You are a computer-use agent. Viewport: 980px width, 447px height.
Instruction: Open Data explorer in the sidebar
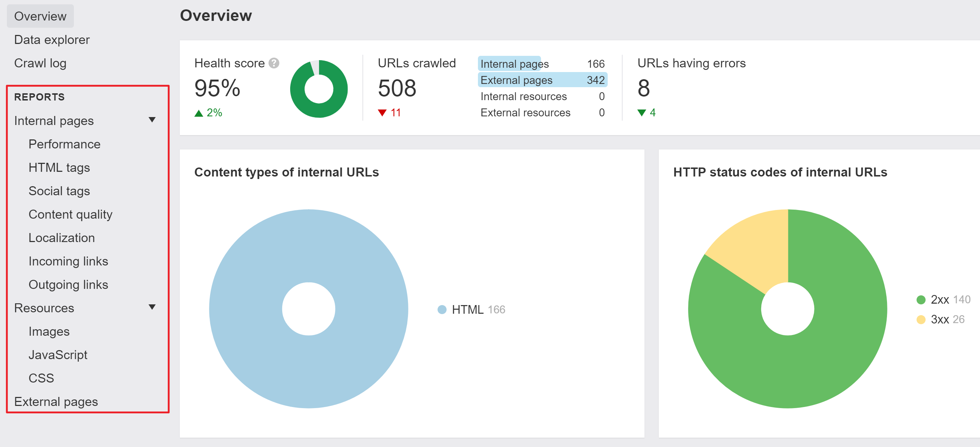(52, 40)
